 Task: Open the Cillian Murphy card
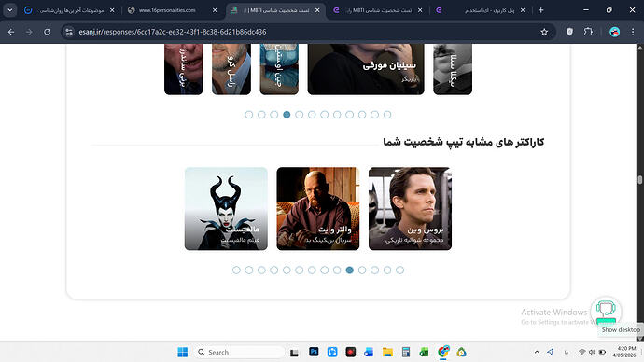(366, 69)
